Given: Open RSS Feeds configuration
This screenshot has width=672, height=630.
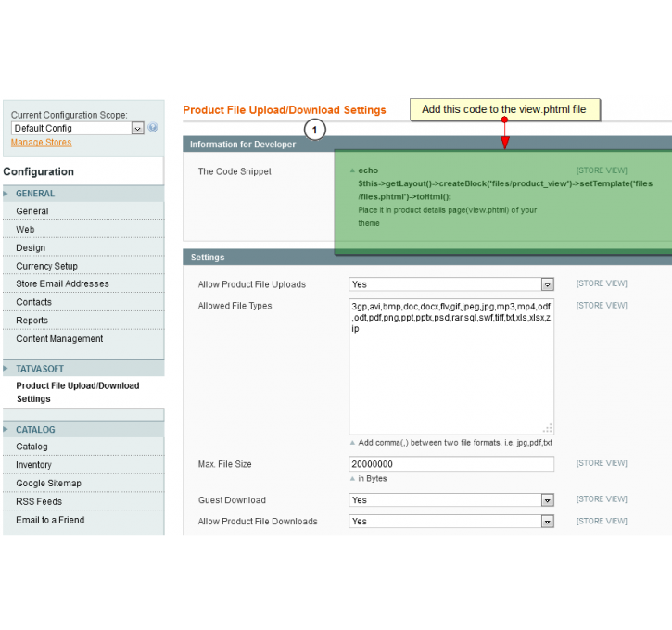Looking at the screenshot, I should pos(39,501).
